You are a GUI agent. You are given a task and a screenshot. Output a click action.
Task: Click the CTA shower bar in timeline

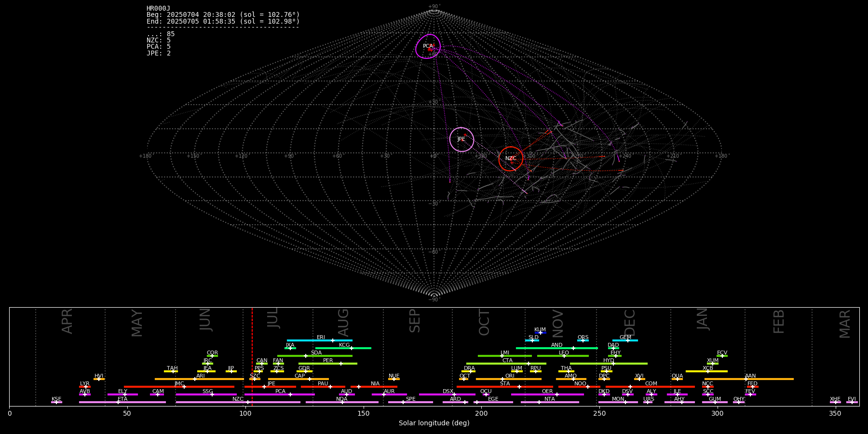click(x=506, y=364)
